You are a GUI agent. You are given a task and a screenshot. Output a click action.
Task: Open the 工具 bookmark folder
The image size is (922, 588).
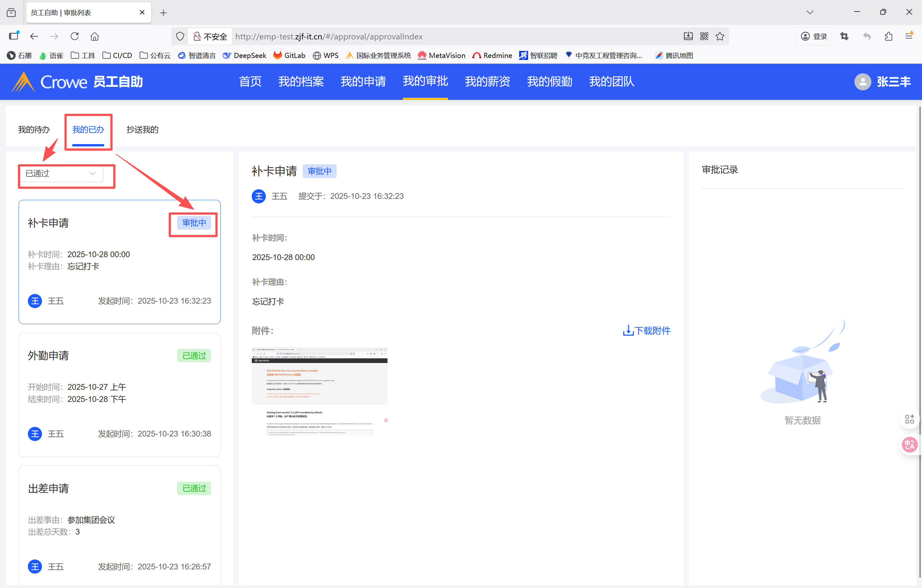[83, 55]
